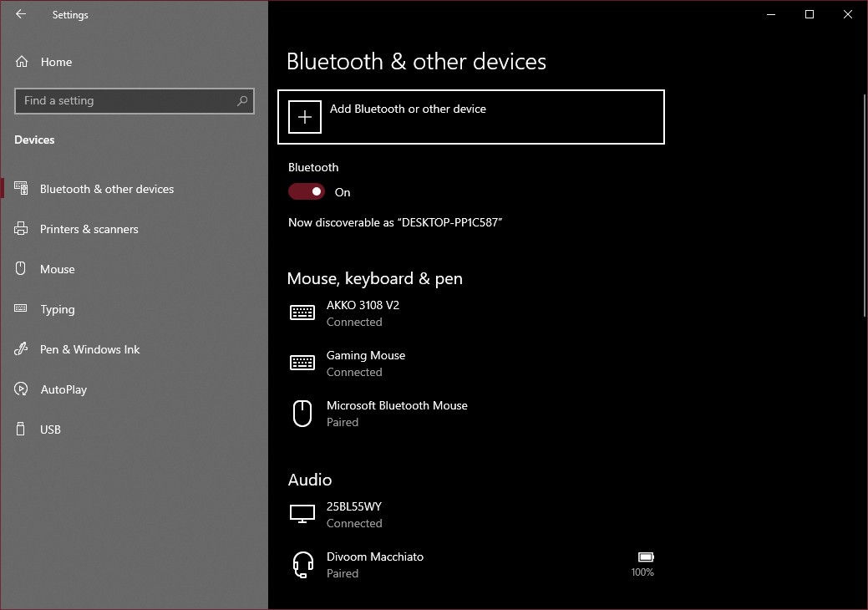Open Typing settings
Viewport: 868px width, 610px height.
click(x=134, y=309)
